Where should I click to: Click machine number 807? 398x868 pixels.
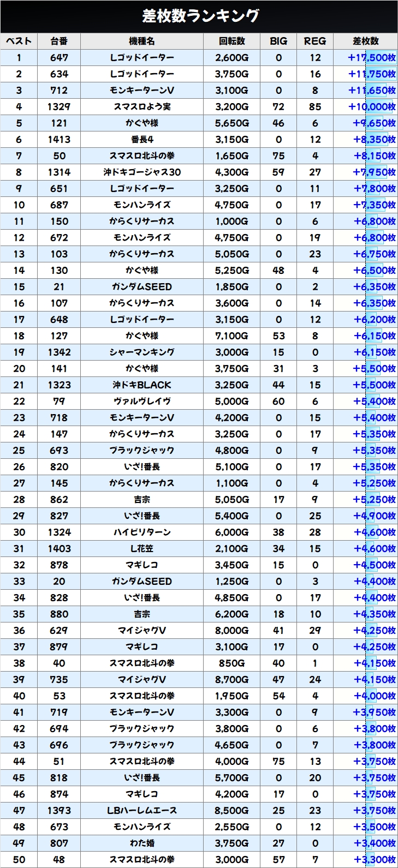[x=59, y=843]
